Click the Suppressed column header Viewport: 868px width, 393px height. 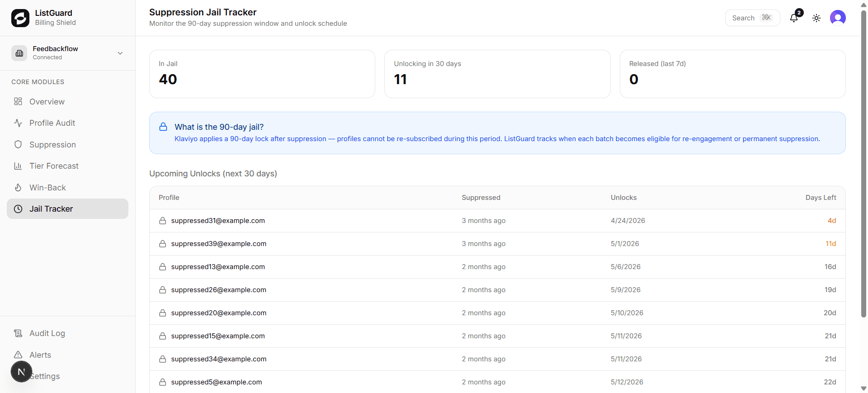(x=481, y=198)
